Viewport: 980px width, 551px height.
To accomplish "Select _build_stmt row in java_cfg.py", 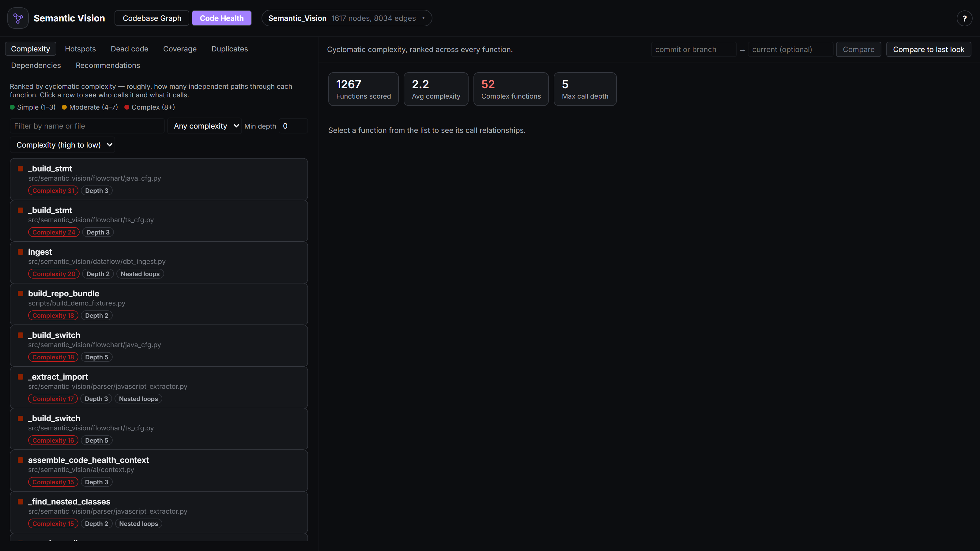I will (159, 179).
